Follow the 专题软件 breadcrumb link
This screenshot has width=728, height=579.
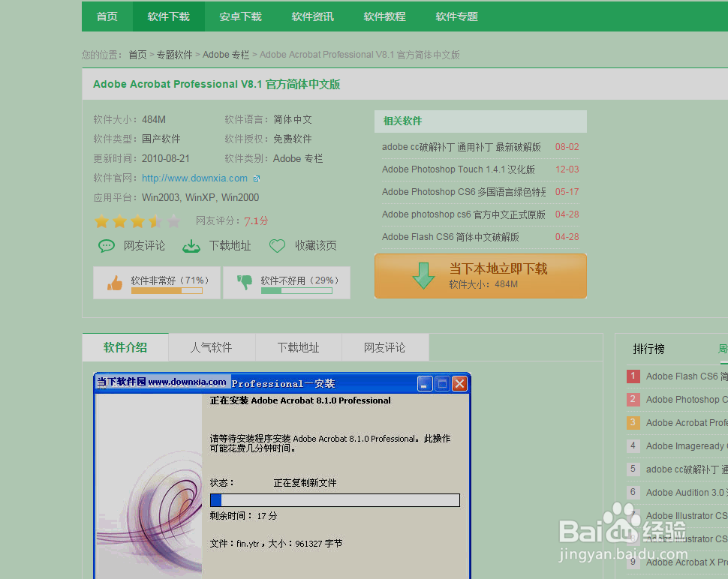coord(174,55)
